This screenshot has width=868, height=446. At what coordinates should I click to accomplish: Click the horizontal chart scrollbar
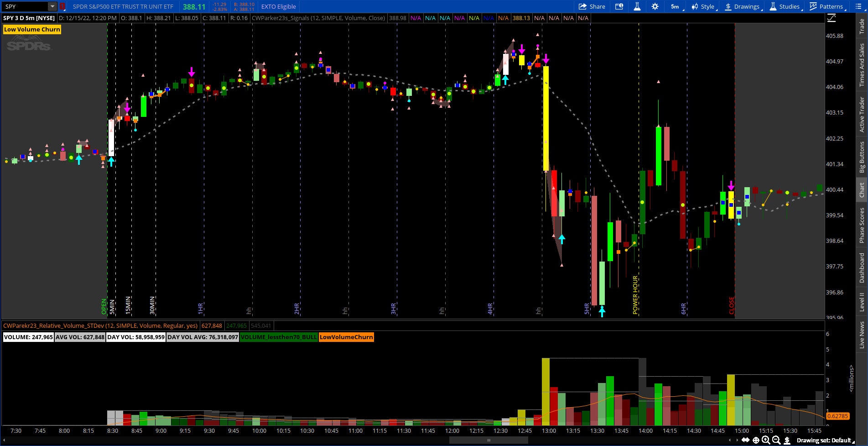[x=488, y=439]
